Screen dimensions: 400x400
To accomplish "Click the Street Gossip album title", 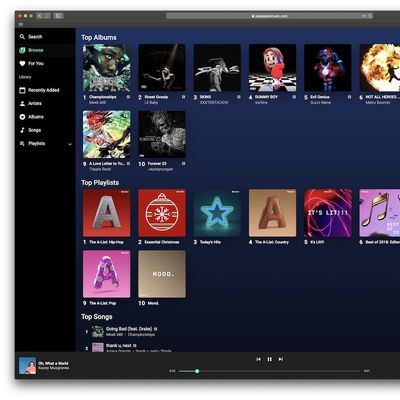I will coord(156,97).
